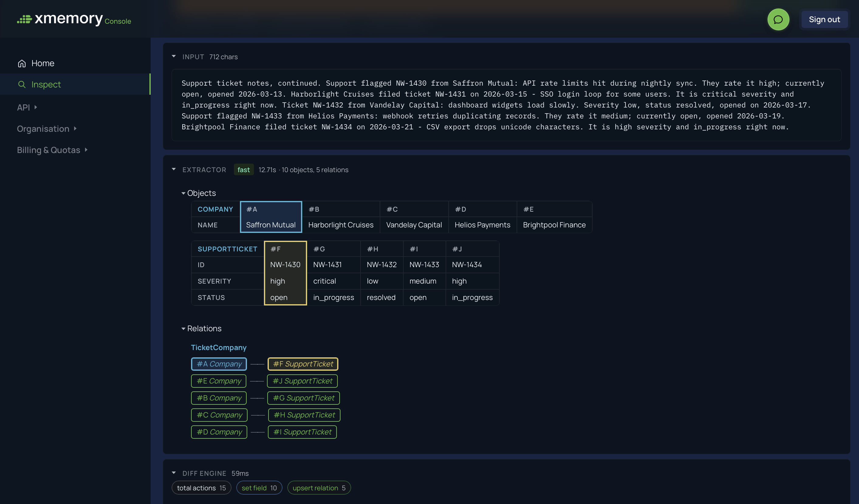Click the total actions 15 chip
The height and width of the screenshot is (504, 859).
(201, 488)
